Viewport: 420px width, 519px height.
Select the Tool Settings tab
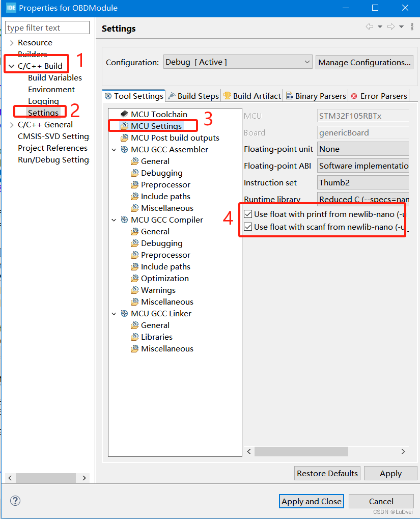pyautogui.click(x=134, y=96)
